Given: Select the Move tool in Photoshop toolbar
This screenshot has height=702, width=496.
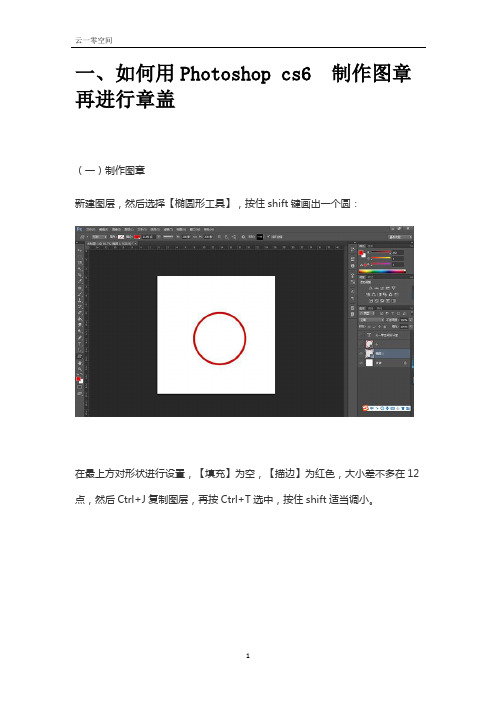Looking at the screenshot, I should point(80,250).
